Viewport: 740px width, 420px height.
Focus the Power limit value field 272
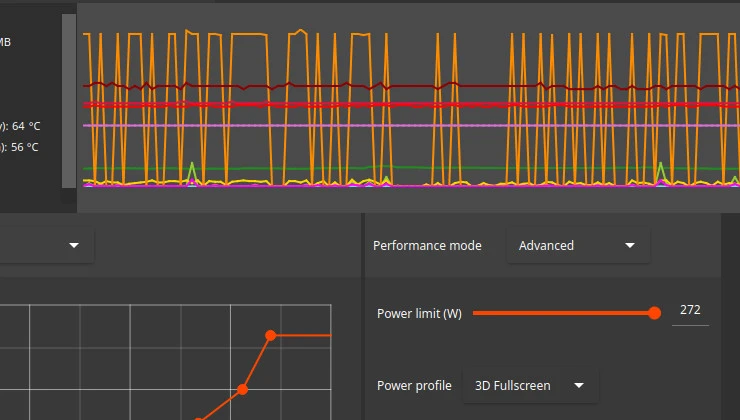pyautogui.click(x=690, y=311)
